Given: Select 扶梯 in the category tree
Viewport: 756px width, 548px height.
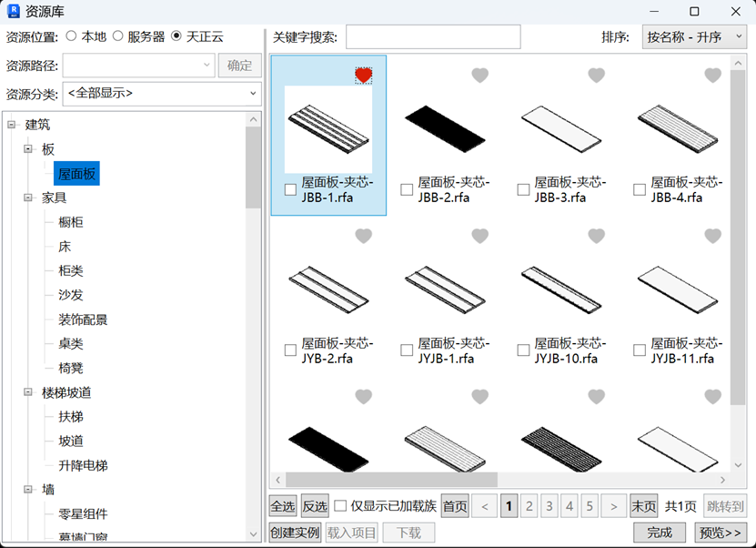Looking at the screenshot, I should pos(71,417).
